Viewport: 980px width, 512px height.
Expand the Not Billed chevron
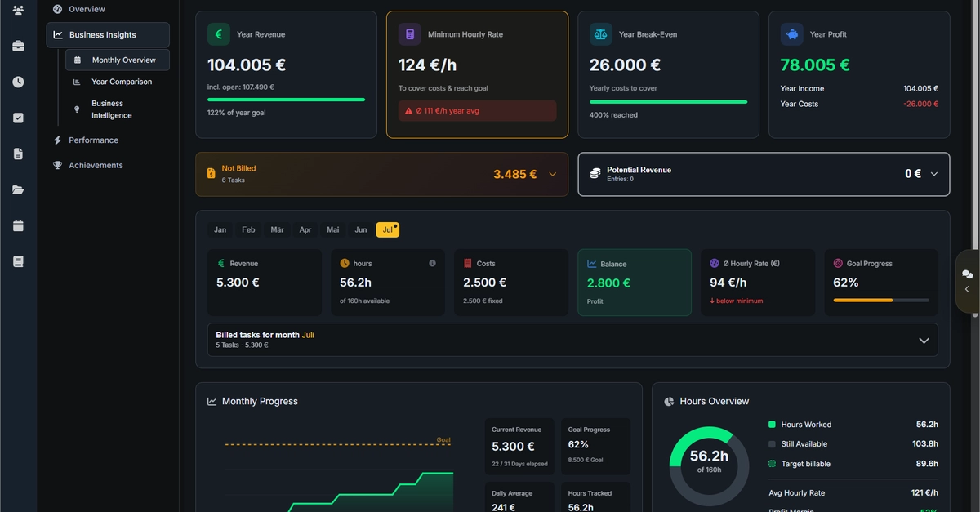pyautogui.click(x=553, y=174)
